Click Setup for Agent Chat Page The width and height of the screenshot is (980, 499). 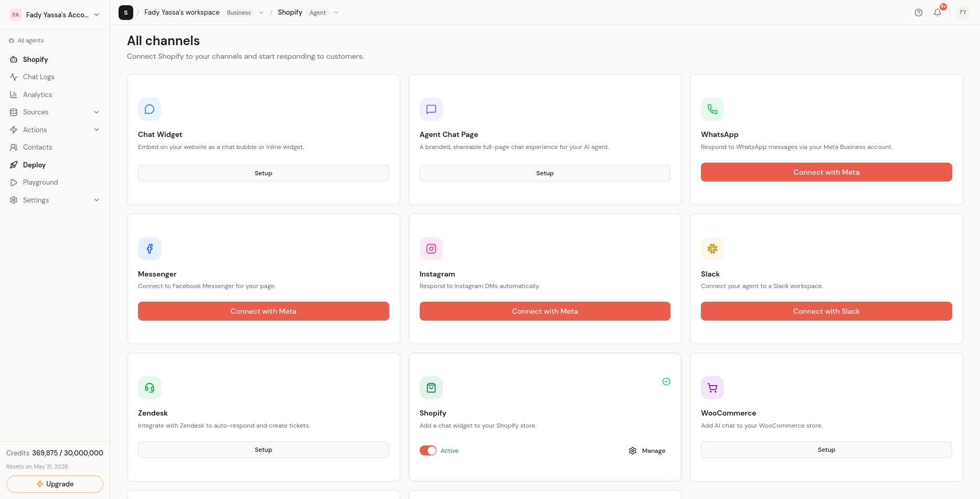pyautogui.click(x=545, y=173)
